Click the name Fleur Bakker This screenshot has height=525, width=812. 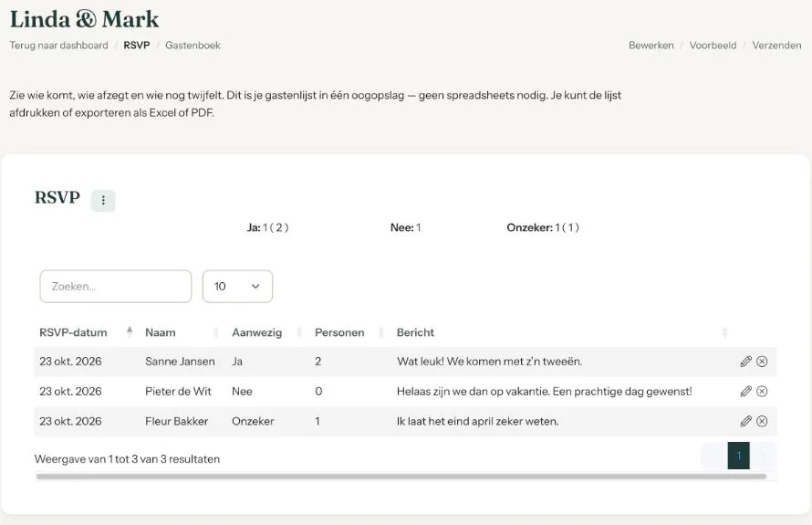[177, 421]
